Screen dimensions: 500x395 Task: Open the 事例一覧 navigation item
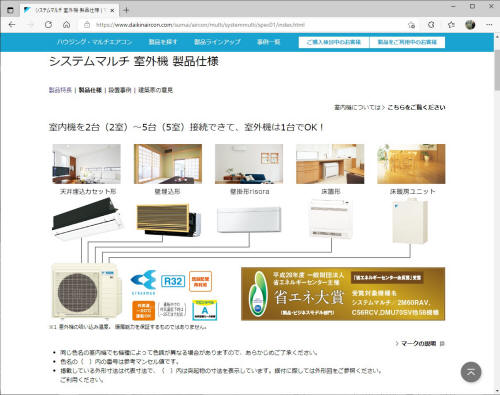click(268, 42)
